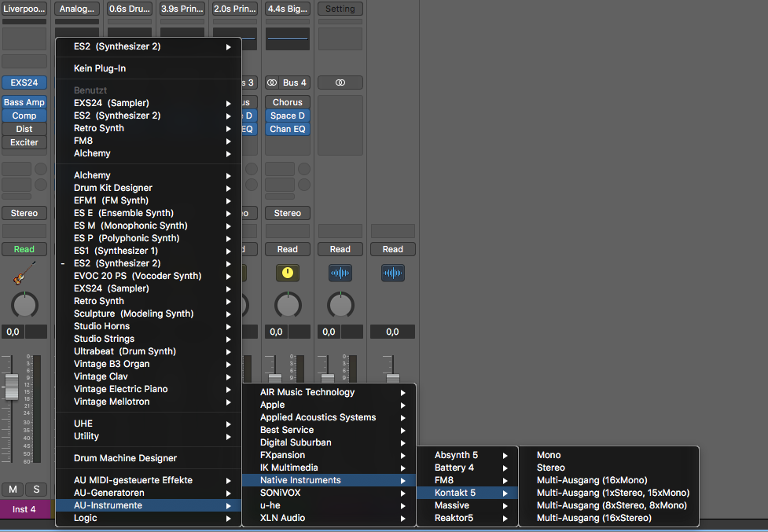
Task: Open the greyed Setting button menu
Action: (x=340, y=9)
